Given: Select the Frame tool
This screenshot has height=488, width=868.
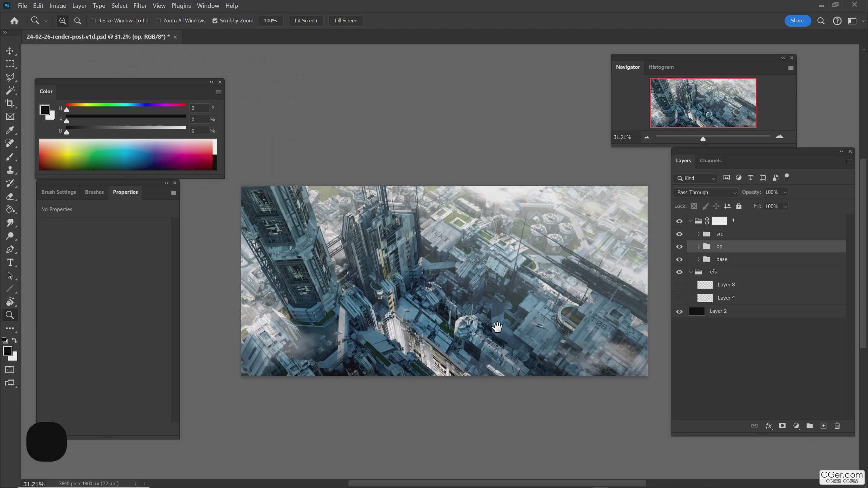Looking at the screenshot, I should pyautogui.click(x=10, y=117).
